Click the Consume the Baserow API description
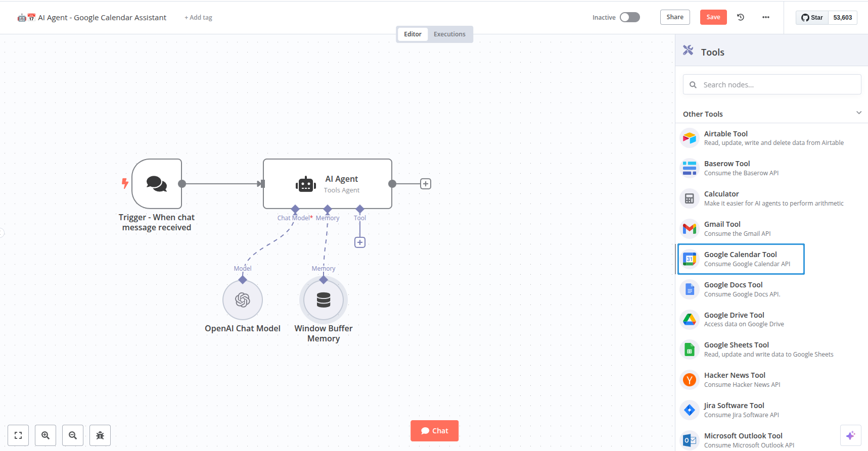 pos(741,173)
